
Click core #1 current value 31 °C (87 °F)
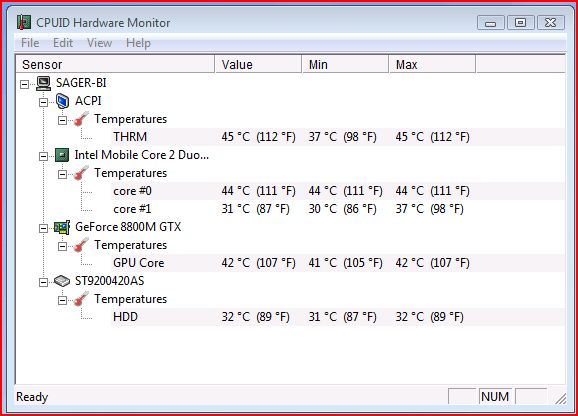tap(255, 209)
